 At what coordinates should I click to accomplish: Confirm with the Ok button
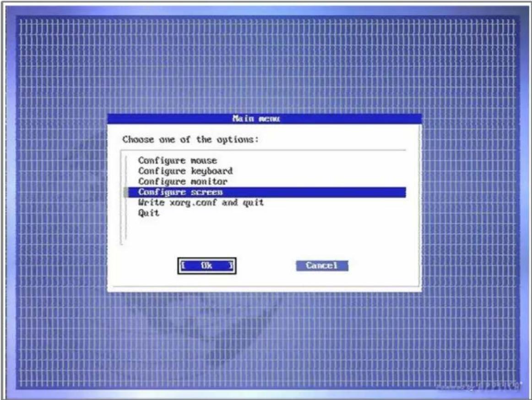click(207, 266)
